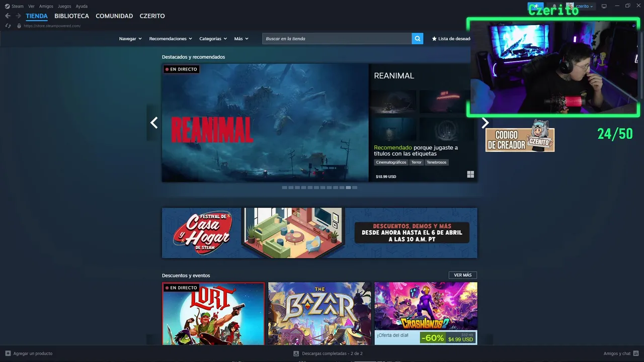Open the czerito account dropdown arrow
Viewport: 644px width, 362px height.
point(592,7)
